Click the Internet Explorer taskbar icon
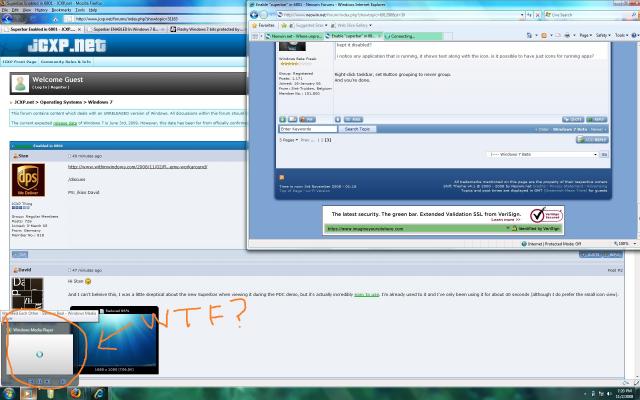This screenshot has height=400, width=640. [x=99, y=394]
